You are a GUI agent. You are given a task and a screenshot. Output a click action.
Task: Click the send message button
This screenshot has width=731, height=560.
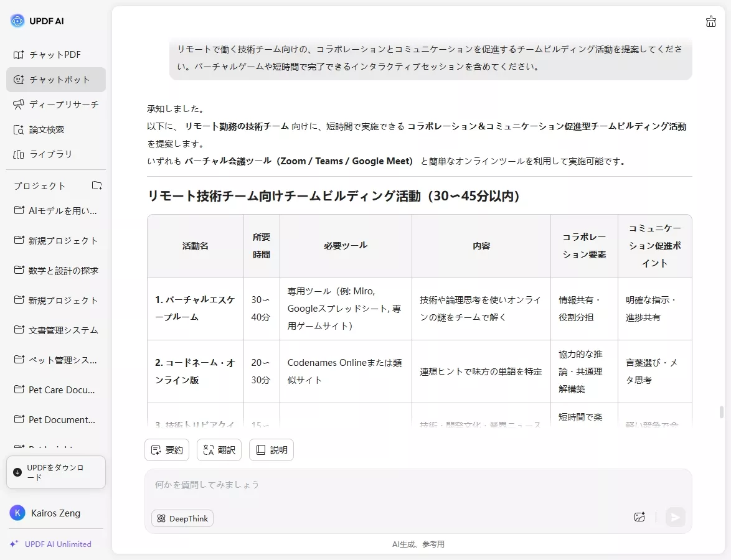(x=676, y=516)
